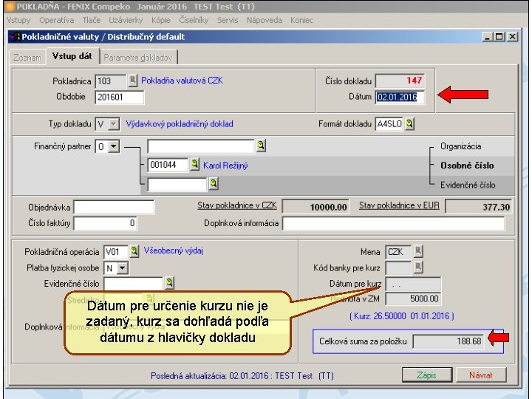Click the top Doplnková informácia field

pyautogui.click(x=394, y=223)
